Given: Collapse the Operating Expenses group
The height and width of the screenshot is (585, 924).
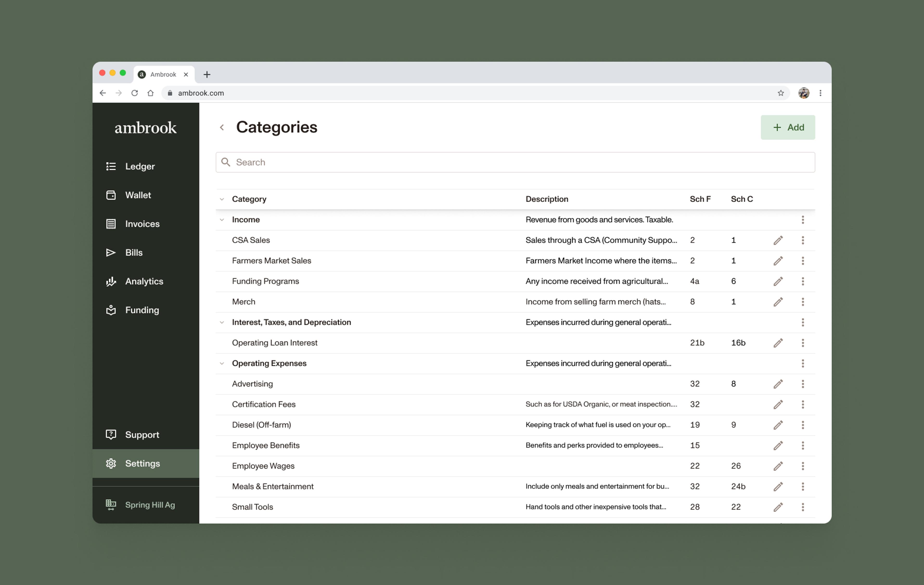Looking at the screenshot, I should pos(222,363).
